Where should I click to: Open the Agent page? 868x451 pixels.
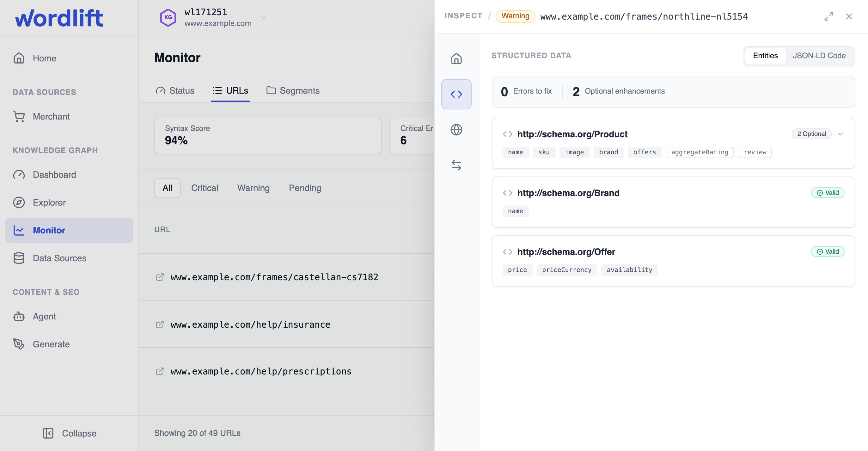69,317
